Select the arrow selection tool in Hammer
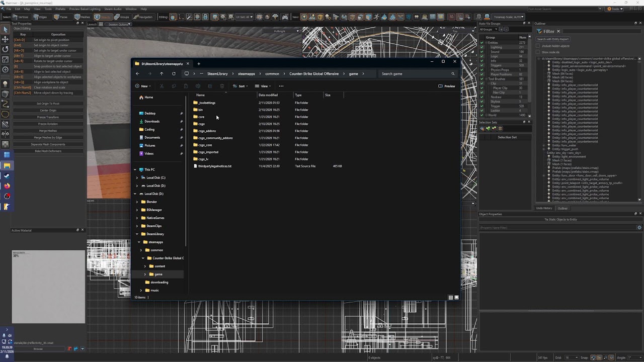 pyautogui.click(x=6, y=29)
